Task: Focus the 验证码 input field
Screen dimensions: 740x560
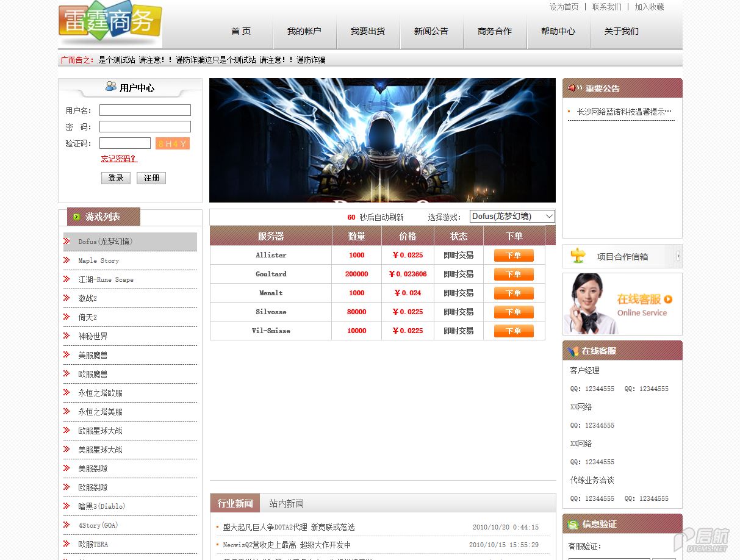Action: point(125,143)
